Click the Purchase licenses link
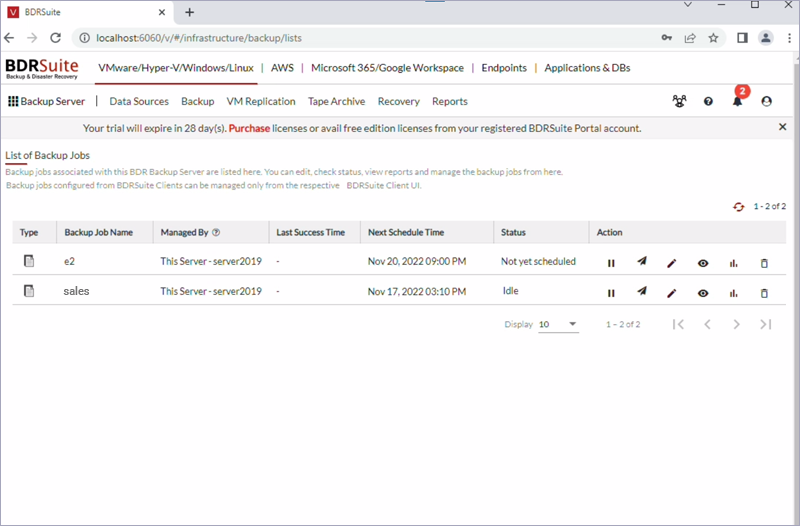 pyautogui.click(x=249, y=128)
